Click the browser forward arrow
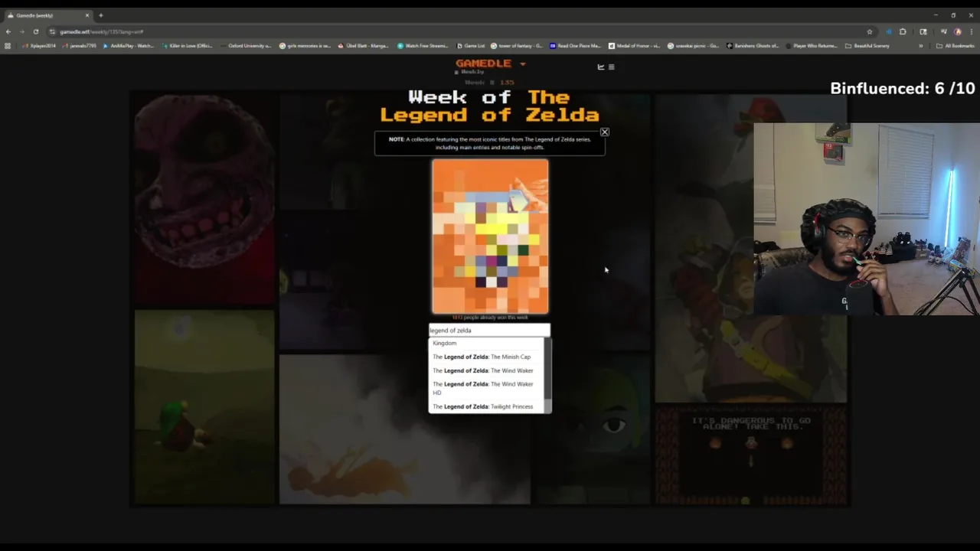This screenshot has width=980, height=551. pos(21,31)
